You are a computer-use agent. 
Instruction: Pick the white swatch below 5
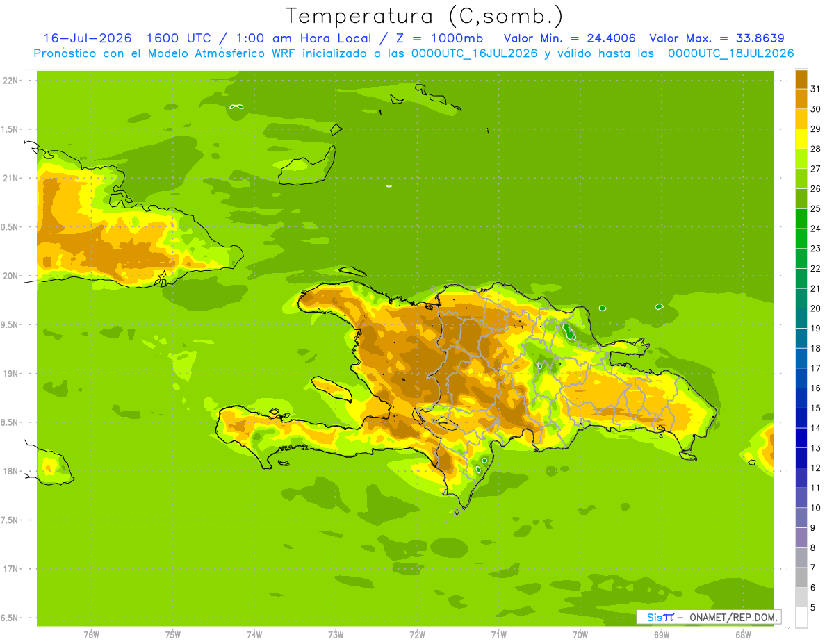click(x=801, y=618)
